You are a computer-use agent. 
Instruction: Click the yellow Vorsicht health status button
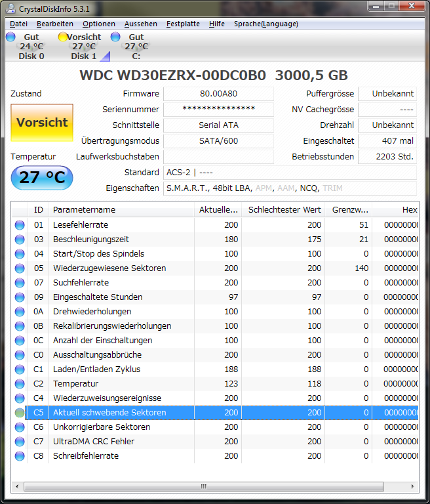point(42,123)
